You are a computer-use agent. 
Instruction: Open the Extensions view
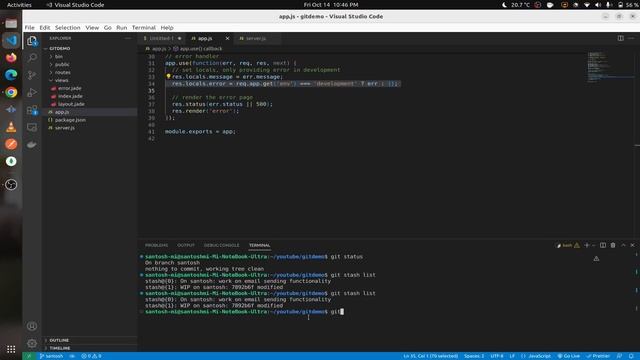coord(32,110)
